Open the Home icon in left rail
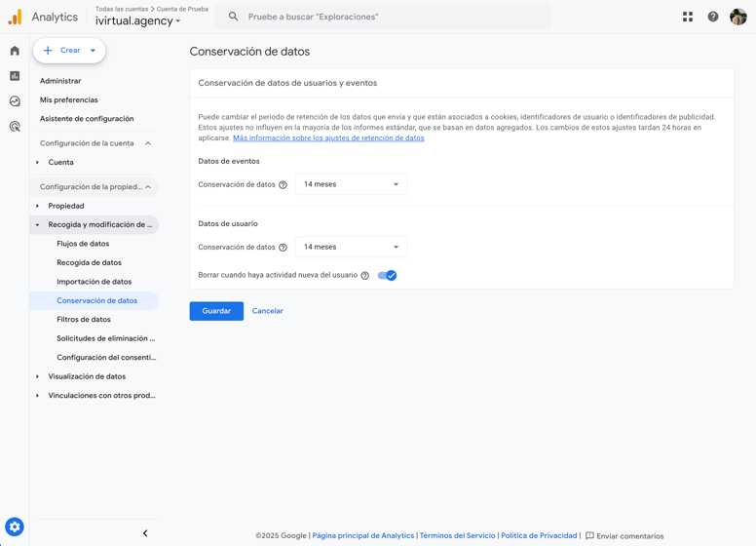 pyautogui.click(x=15, y=51)
